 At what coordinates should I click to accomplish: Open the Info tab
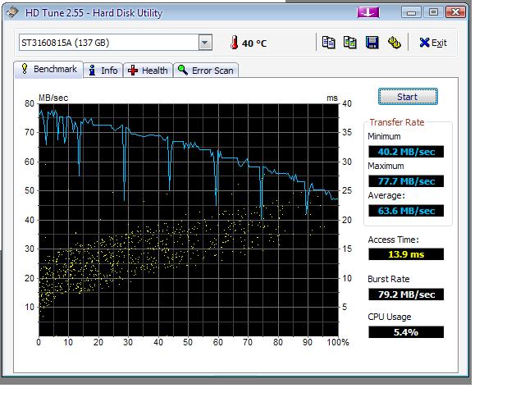click(x=103, y=71)
